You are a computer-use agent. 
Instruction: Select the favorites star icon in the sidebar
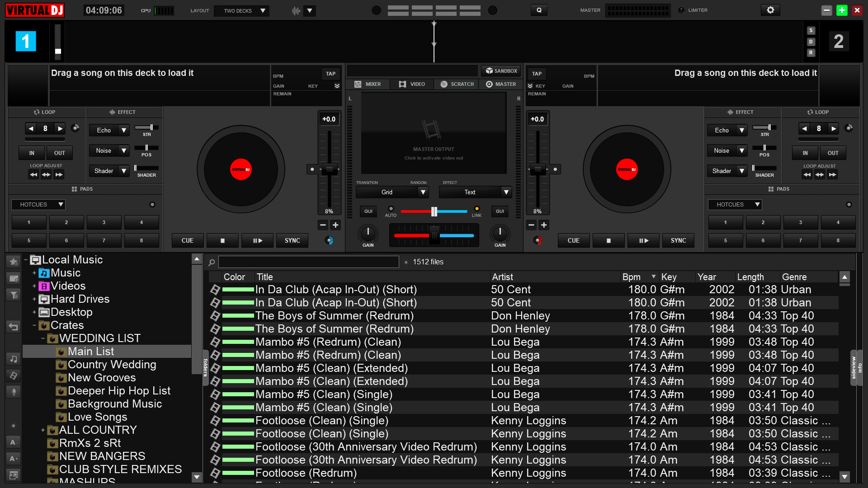[13, 262]
